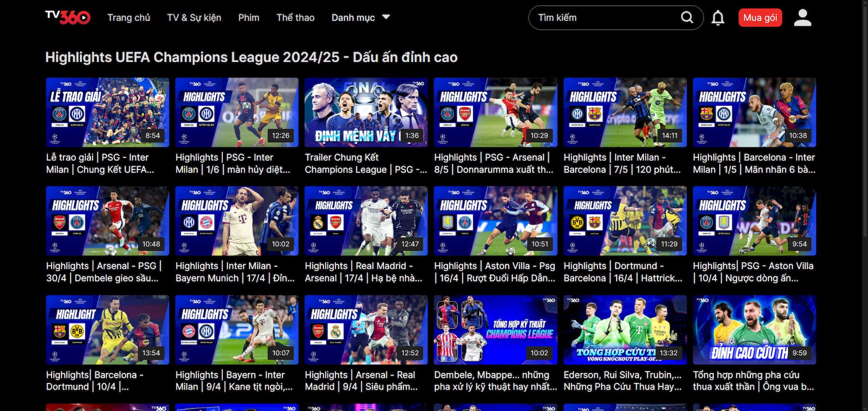Click the TV360 logo
The image size is (868, 411).
68,17
